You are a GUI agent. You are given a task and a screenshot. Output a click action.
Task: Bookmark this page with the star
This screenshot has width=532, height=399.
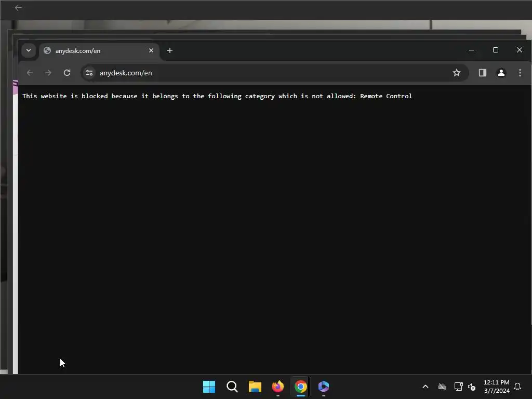[456, 73]
